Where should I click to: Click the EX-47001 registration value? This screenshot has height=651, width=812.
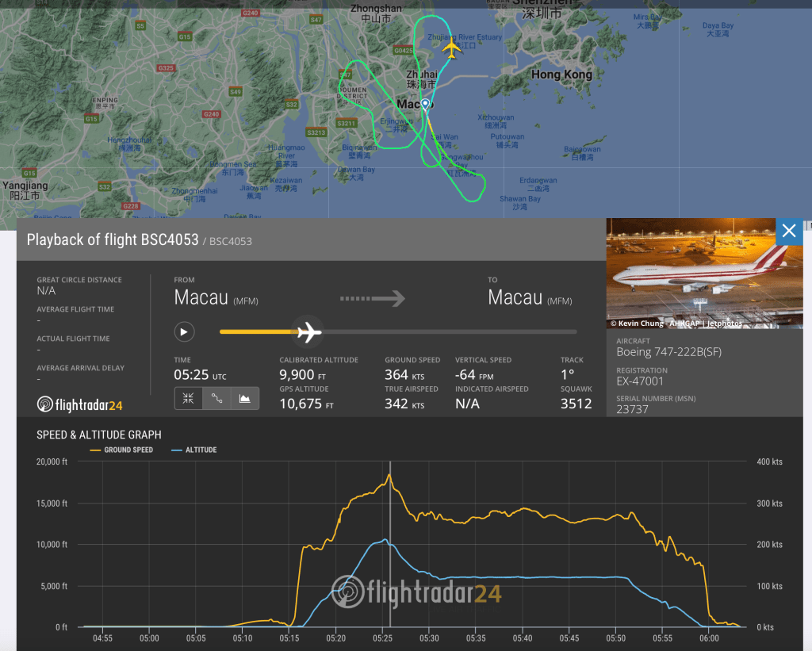click(x=640, y=381)
